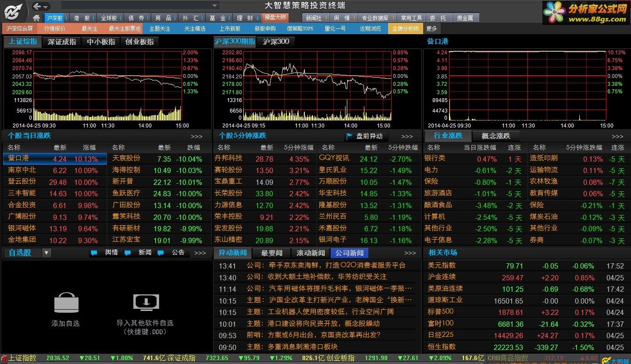This screenshot has height=364, width=631.
Task: Expand >>> in 自选股 panel header
Action: pyautogui.click(x=200, y=253)
